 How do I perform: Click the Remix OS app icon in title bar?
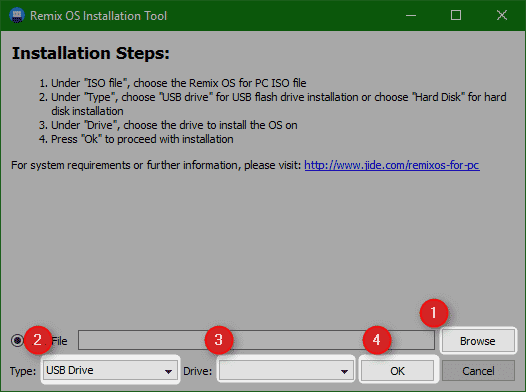[x=17, y=15]
